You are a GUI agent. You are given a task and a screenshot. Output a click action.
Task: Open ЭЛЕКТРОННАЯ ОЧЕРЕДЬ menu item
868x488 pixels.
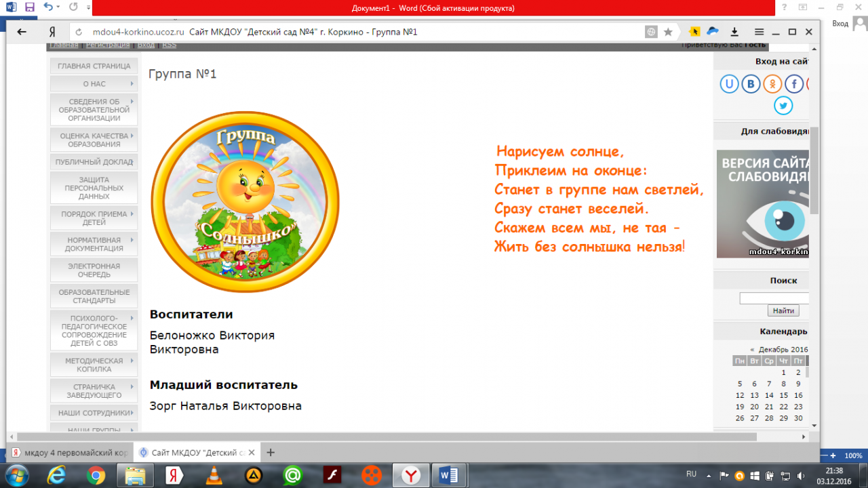(x=94, y=270)
